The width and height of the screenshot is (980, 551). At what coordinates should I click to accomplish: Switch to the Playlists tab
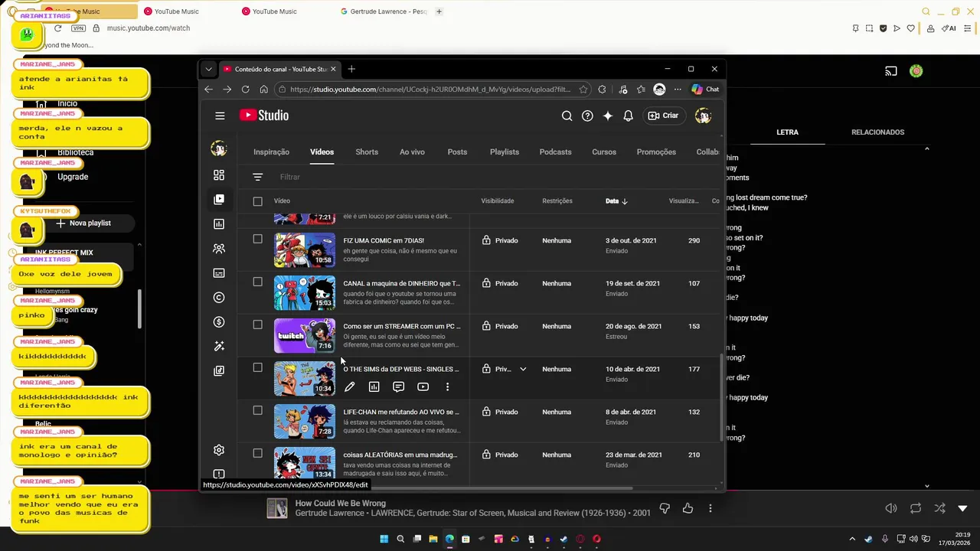pos(504,152)
